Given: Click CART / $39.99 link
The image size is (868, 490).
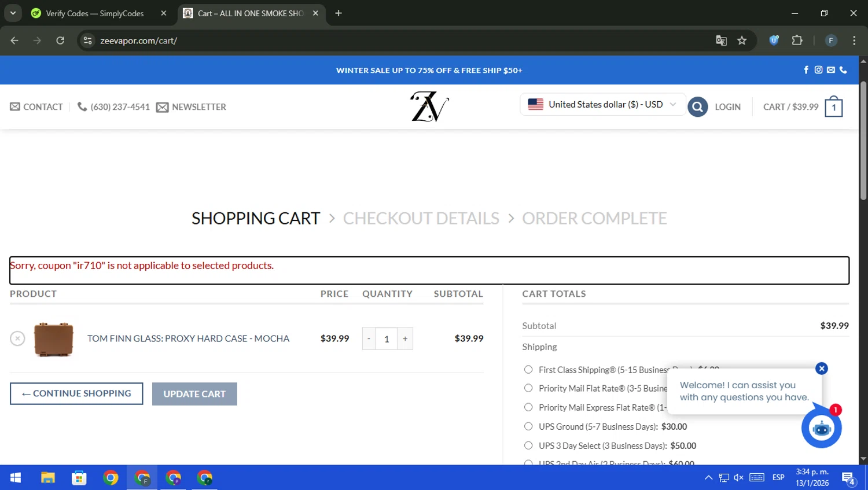Looking at the screenshot, I should tap(790, 107).
